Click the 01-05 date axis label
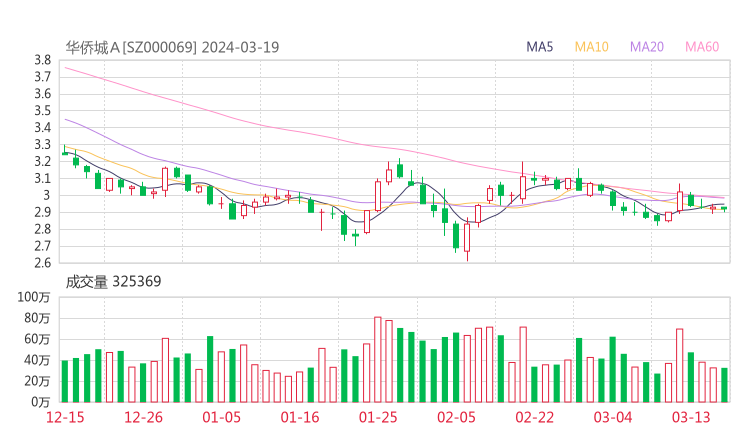This screenshot has width=740, height=440. (221, 417)
